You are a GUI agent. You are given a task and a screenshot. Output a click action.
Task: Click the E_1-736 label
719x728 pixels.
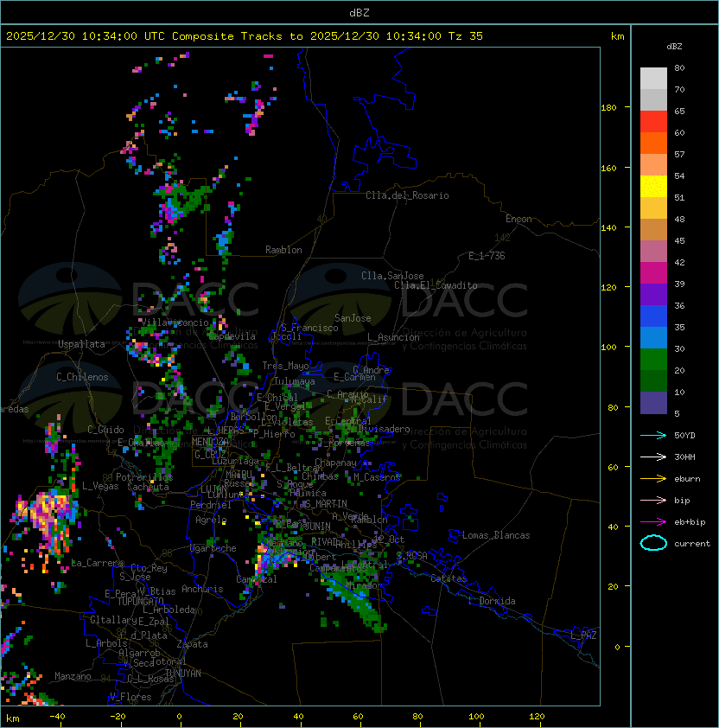(487, 256)
